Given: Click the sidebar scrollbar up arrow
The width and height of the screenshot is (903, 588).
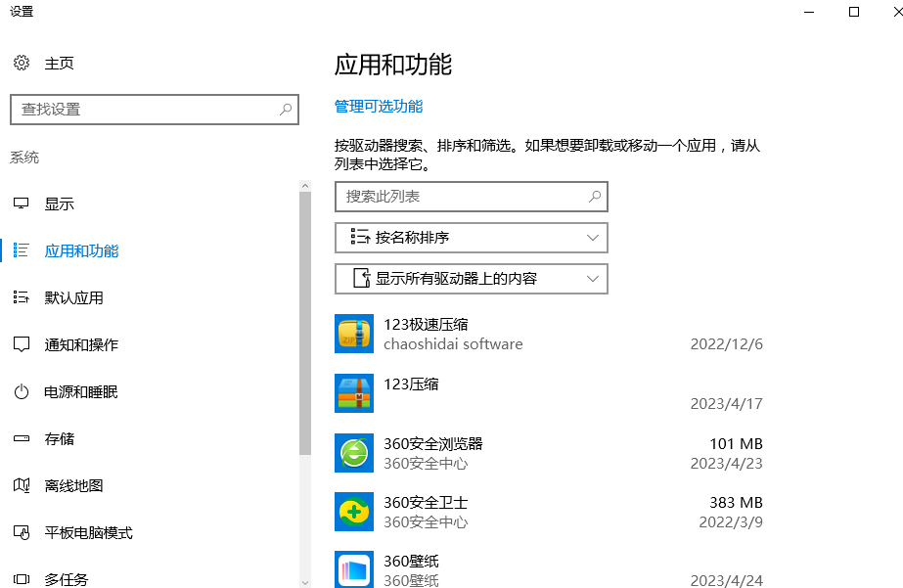Looking at the screenshot, I should point(305,186).
